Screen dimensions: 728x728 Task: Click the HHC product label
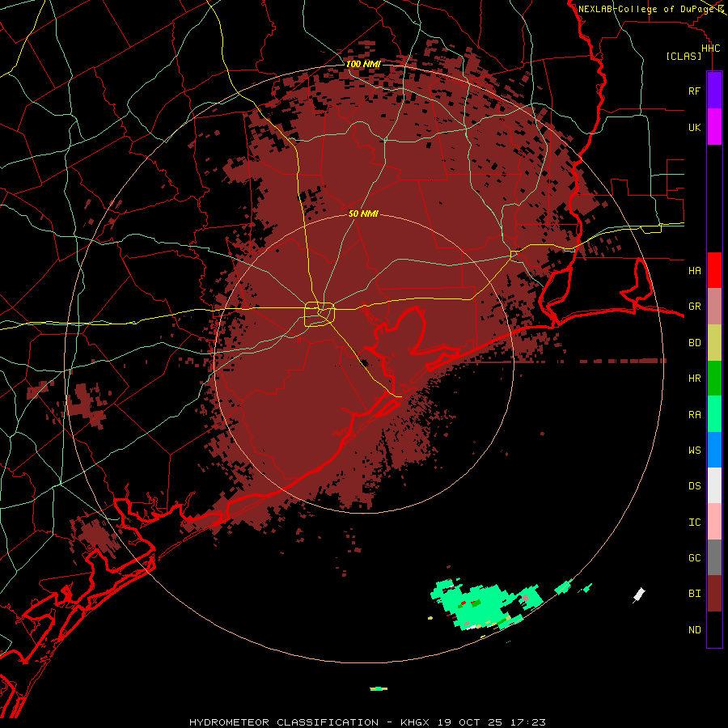(710, 49)
